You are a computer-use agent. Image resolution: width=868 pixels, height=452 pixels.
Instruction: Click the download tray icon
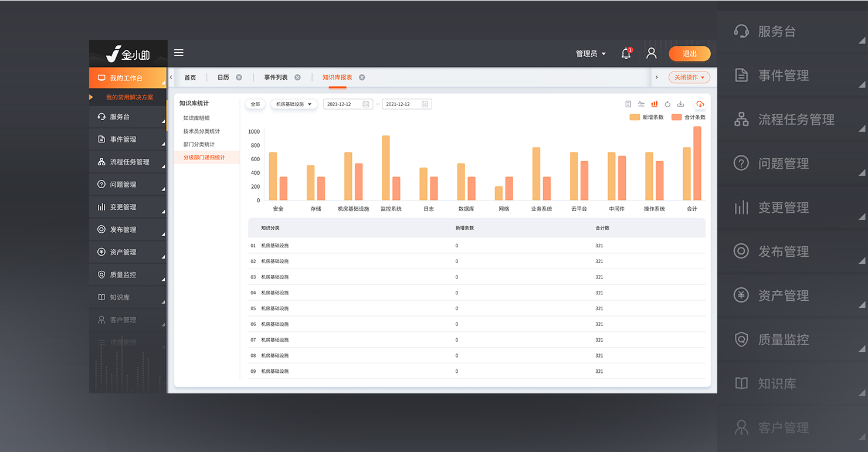(680, 104)
